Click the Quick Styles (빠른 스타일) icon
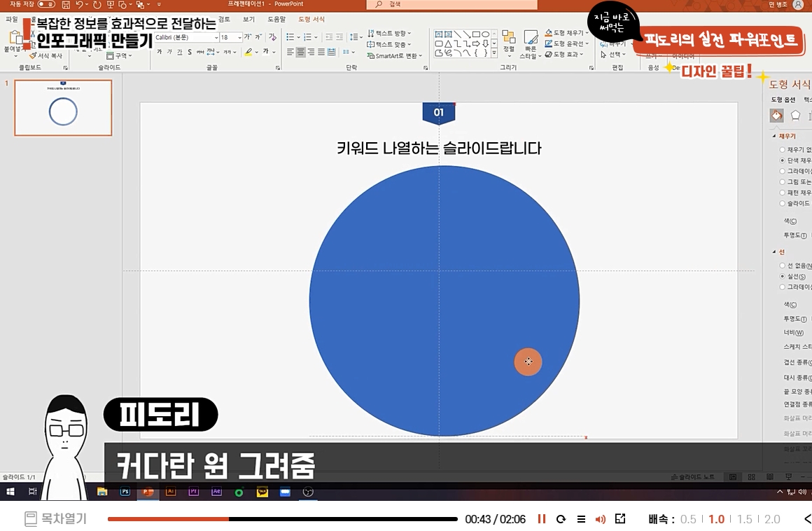812x531 pixels. 531,44
